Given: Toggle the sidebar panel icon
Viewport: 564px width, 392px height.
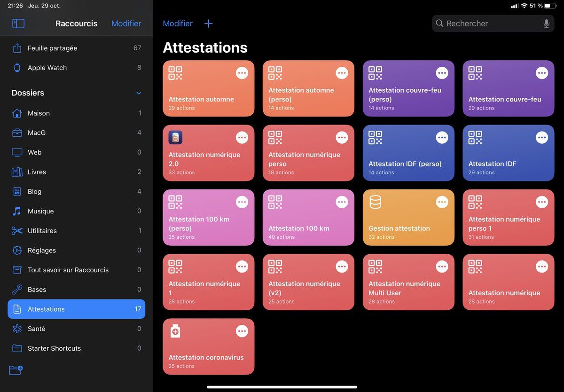Looking at the screenshot, I should tap(18, 24).
